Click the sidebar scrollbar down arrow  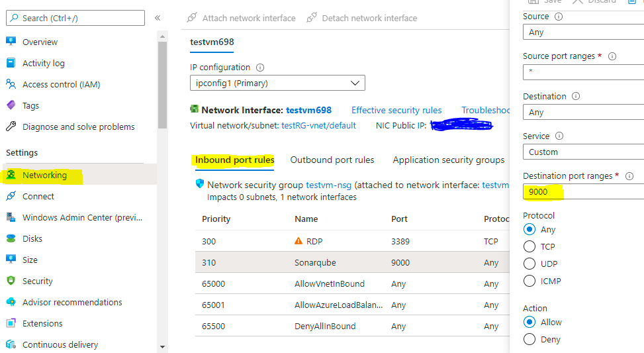pos(163,346)
